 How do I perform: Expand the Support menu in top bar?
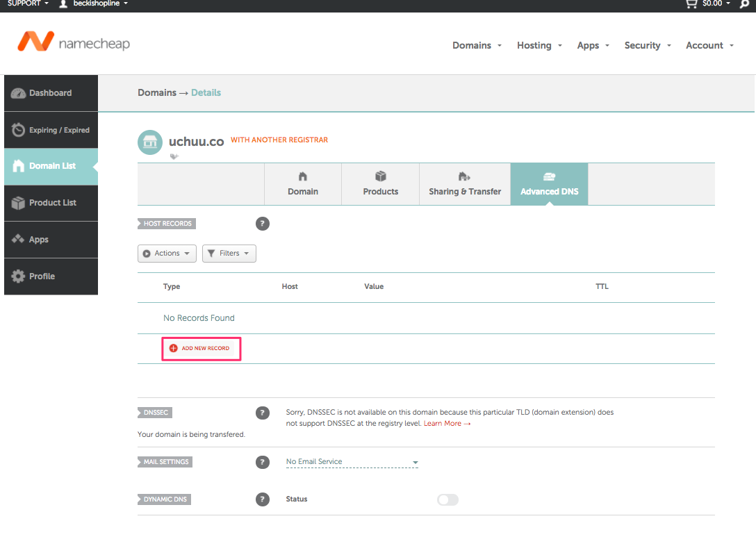(x=28, y=3)
